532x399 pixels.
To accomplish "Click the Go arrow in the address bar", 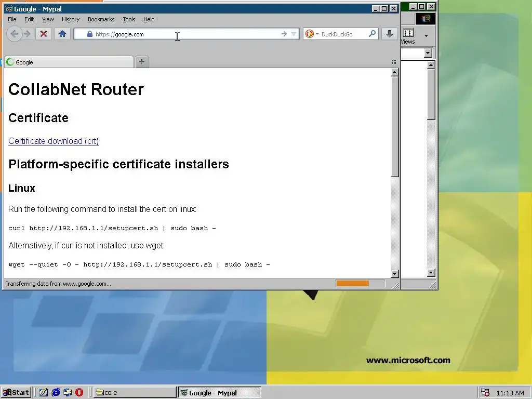I will (284, 34).
